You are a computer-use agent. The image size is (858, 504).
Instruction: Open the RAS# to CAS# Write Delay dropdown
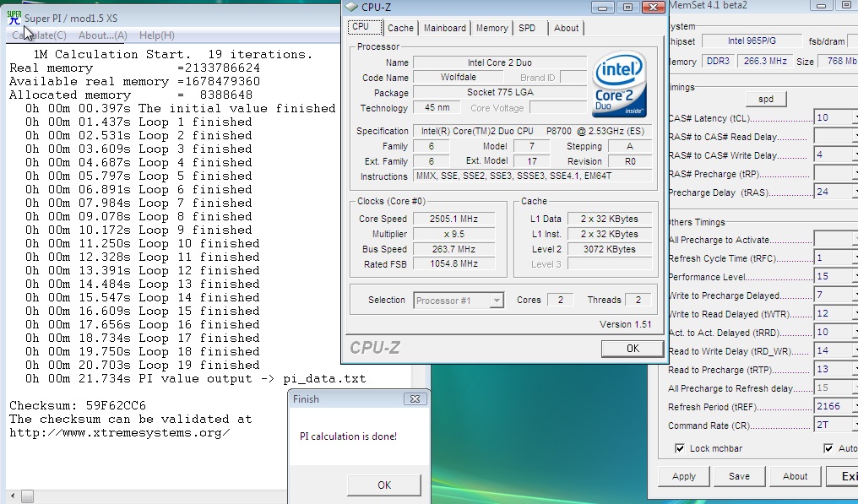coord(855,155)
